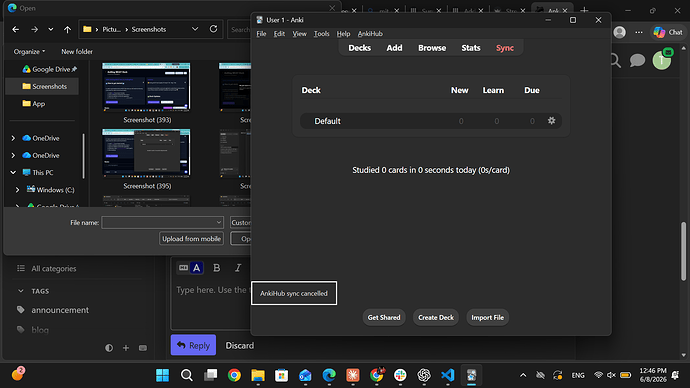This screenshot has height=388, width=690.
Task: Show hidden system tray icons
Action: 523,375
